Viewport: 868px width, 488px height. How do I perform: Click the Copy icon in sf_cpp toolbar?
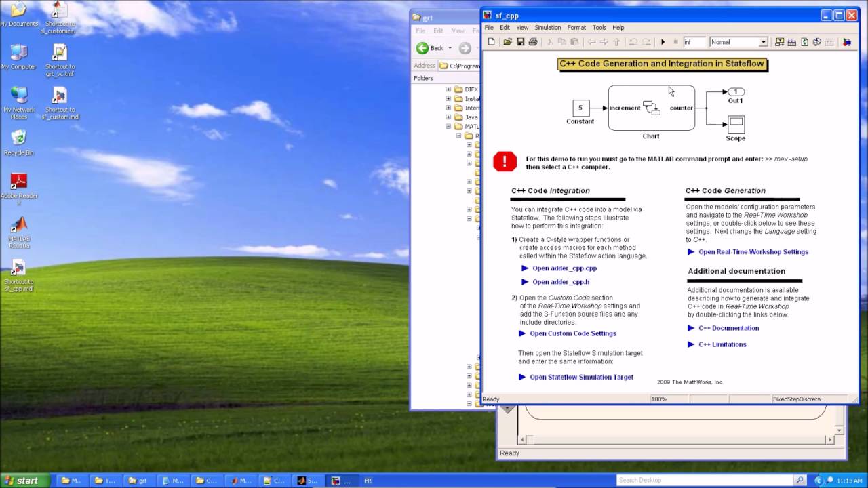(x=562, y=42)
